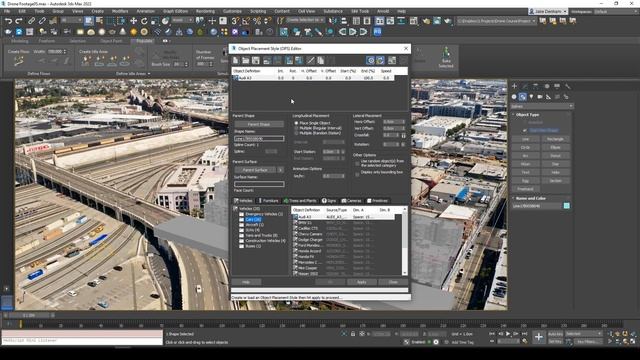Select Construction Vehicles category in tree
Screen dimensions: 640x360
tap(265, 241)
